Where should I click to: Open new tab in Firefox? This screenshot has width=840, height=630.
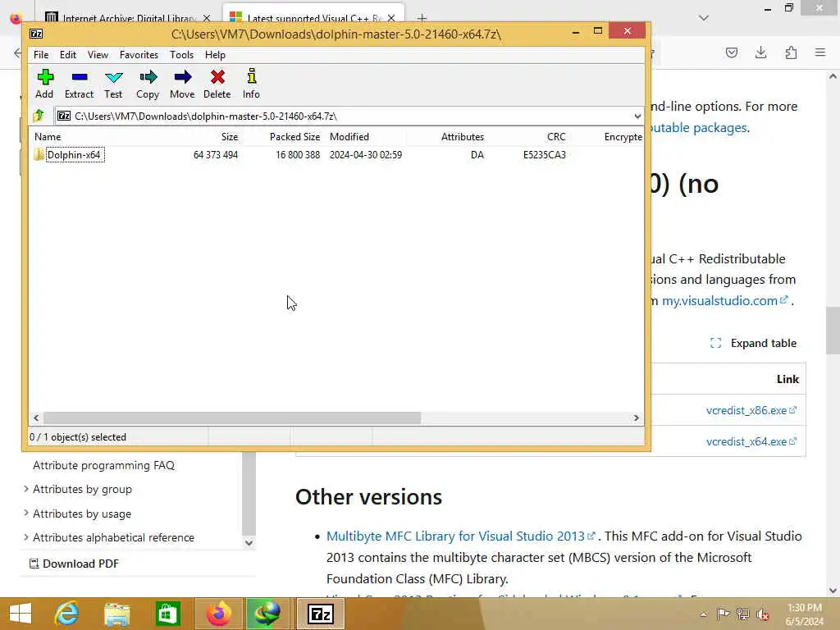(422, 18)
